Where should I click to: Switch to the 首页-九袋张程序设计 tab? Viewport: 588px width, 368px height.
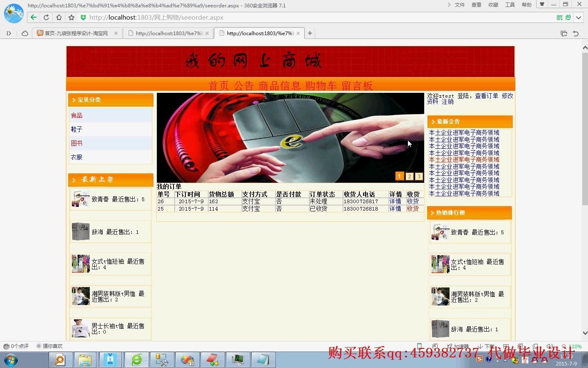[x=76, y=33]
